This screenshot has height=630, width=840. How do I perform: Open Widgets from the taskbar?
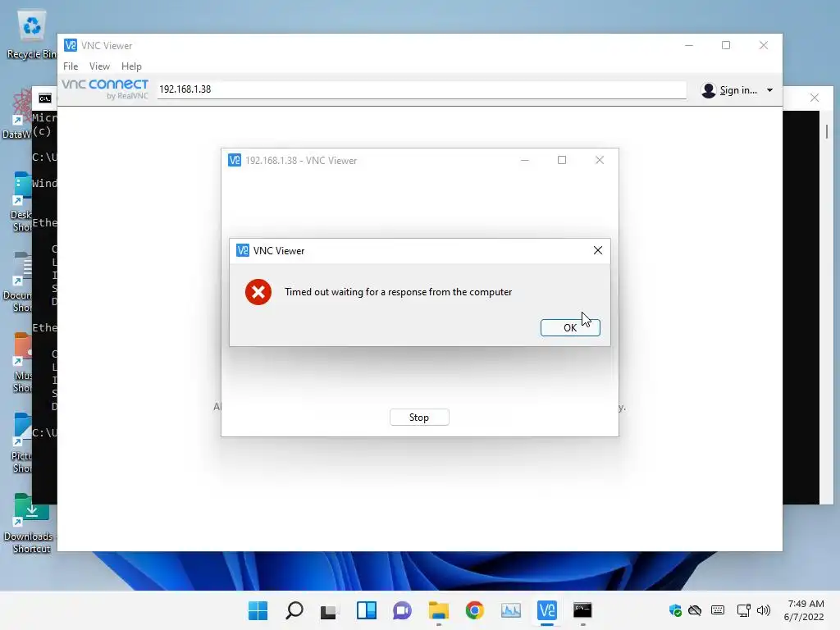[x=367, y=610]
